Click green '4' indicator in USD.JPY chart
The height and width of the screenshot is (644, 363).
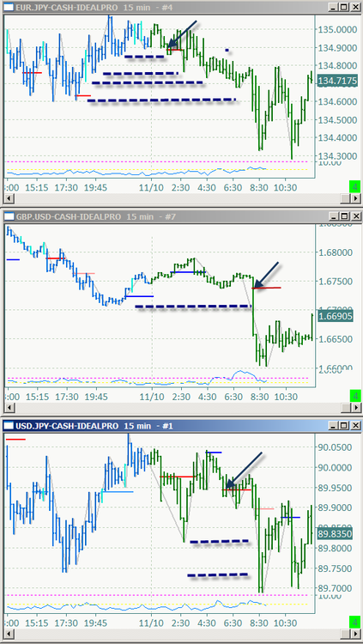(354, 621)
